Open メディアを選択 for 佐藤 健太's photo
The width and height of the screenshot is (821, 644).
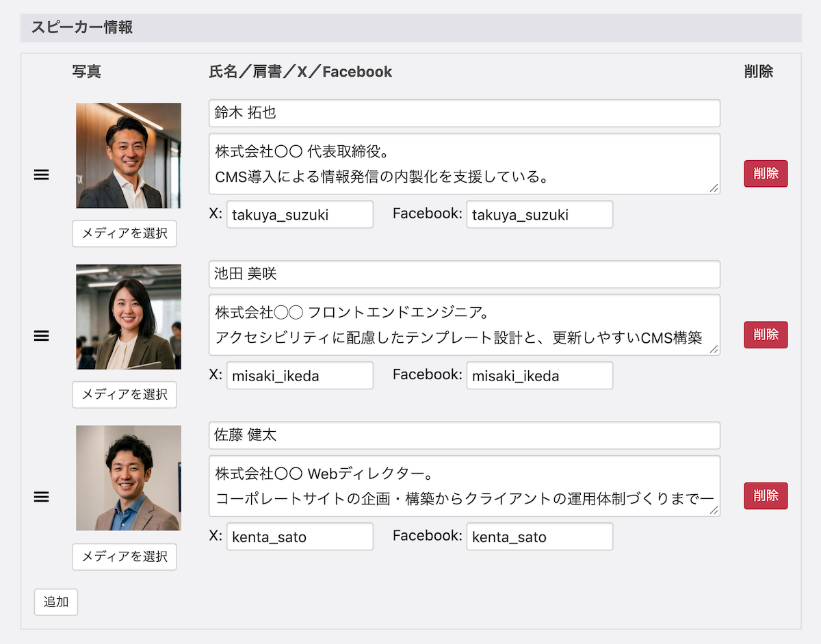point(125,556)
